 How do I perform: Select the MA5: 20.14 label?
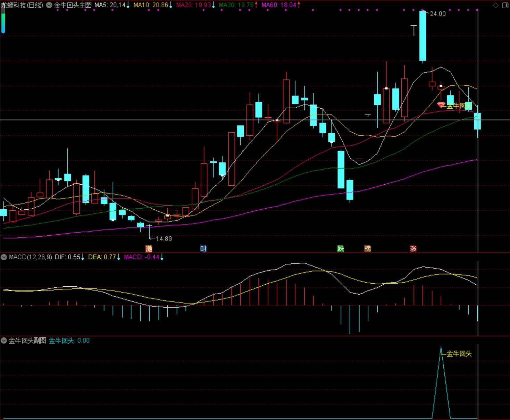coord(110,5)
